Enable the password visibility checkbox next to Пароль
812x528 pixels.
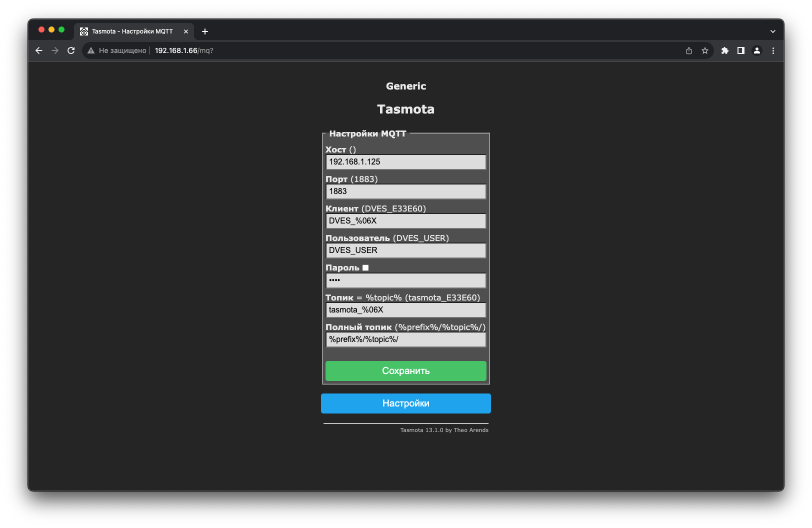[365, 267]
